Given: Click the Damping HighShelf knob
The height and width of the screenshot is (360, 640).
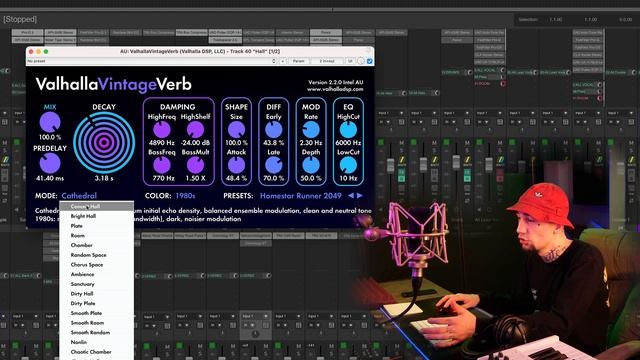Looking at the screenshot, I should pyautogui.click(x=196, y=130).
